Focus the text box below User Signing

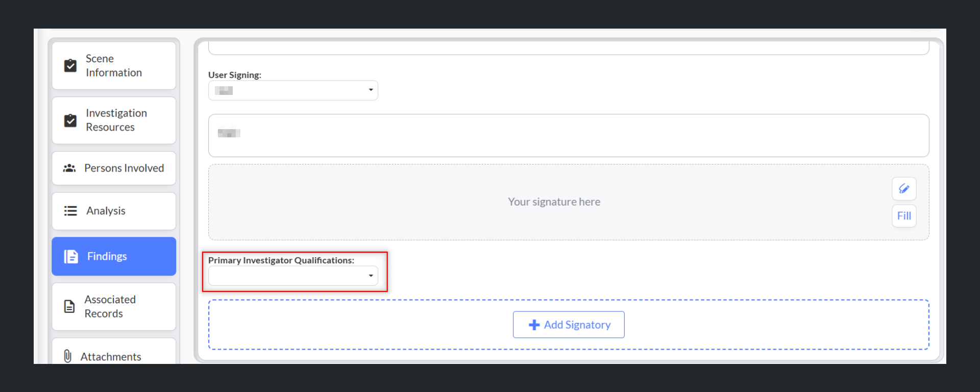pos(568,136)
